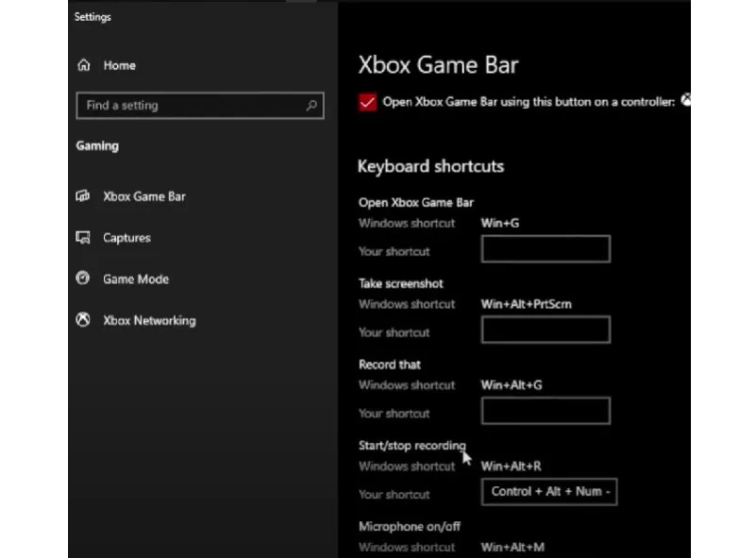Switch to the Game Mode settings page
756x558 pixels.
tap(135, 279)
